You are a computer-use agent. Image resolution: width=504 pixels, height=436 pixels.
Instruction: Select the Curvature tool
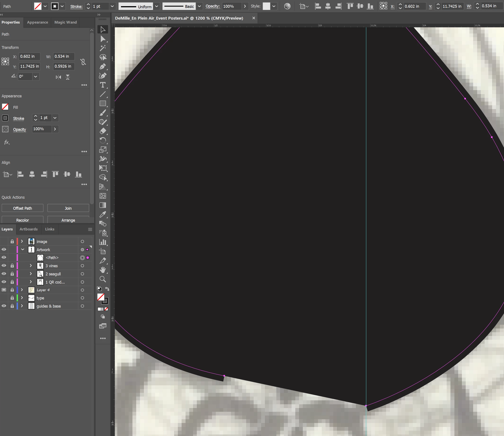coord(103,76)
